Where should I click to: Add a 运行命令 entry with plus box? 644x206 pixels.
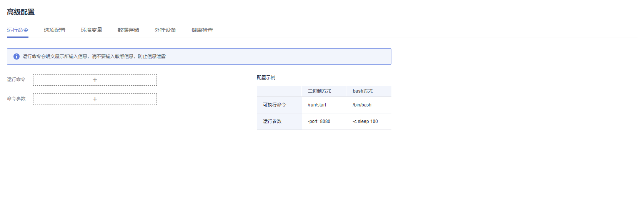pyautogui.click(x=95, y=80)
